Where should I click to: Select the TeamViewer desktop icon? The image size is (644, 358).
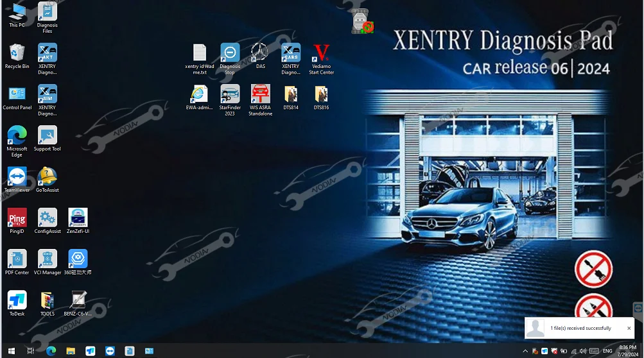pyautogui.click(x=17, y=180)
